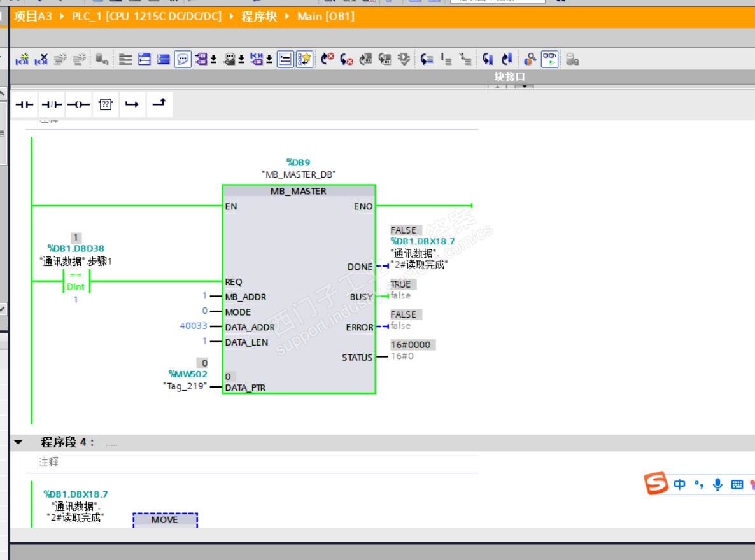Expand block interface down arrow
The height and width of the screenshot is (560, 755).
(x=524, y=87)
